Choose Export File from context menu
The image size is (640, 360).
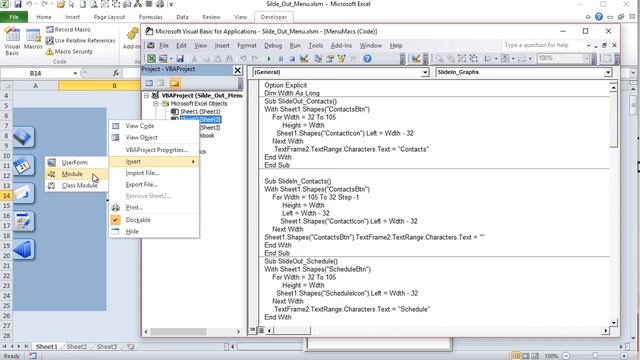(x=154, y=184)
